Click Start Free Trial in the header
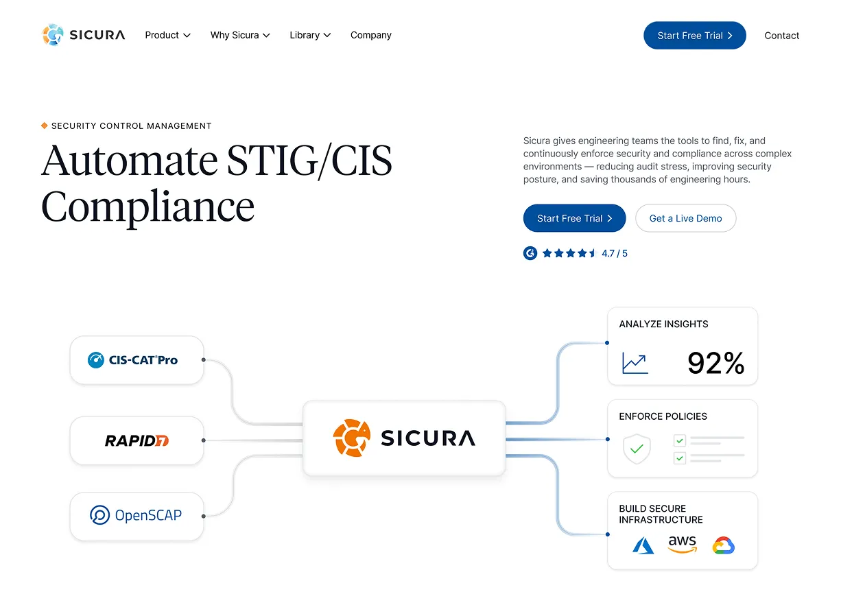The image size is (841, 616). pos(695,36)
